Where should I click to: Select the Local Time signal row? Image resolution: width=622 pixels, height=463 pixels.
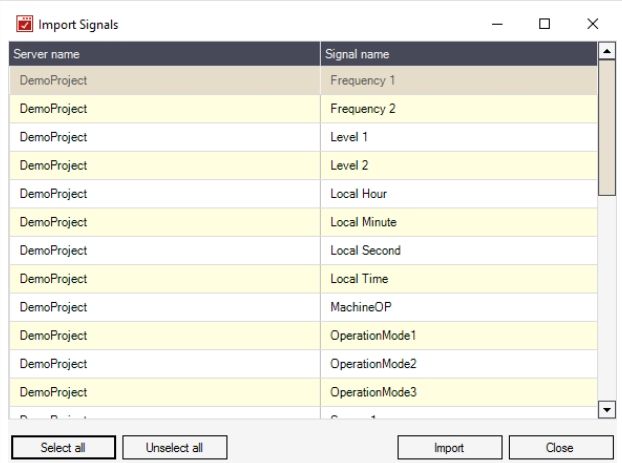click(359, 279)
